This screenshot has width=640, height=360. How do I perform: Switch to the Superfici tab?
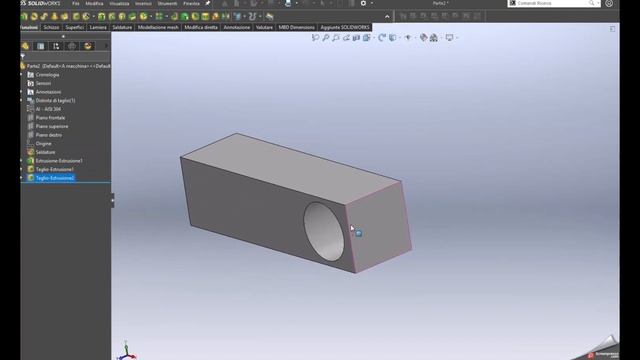[x=75, y=27]
